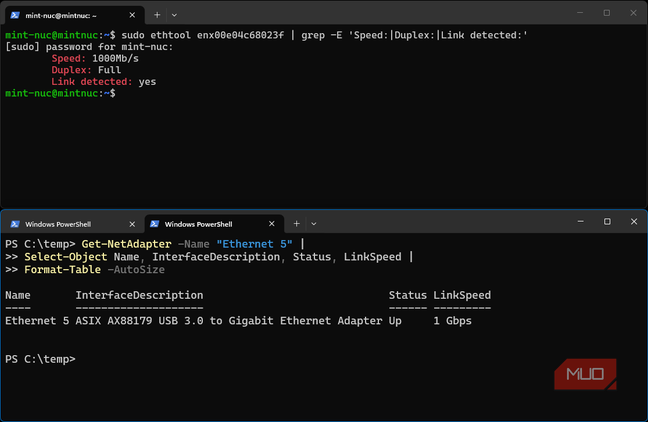Switch to the mint-nuc@mintnuc terminal tab
Viewport: 648px width, 422px height.
point(74,15)
